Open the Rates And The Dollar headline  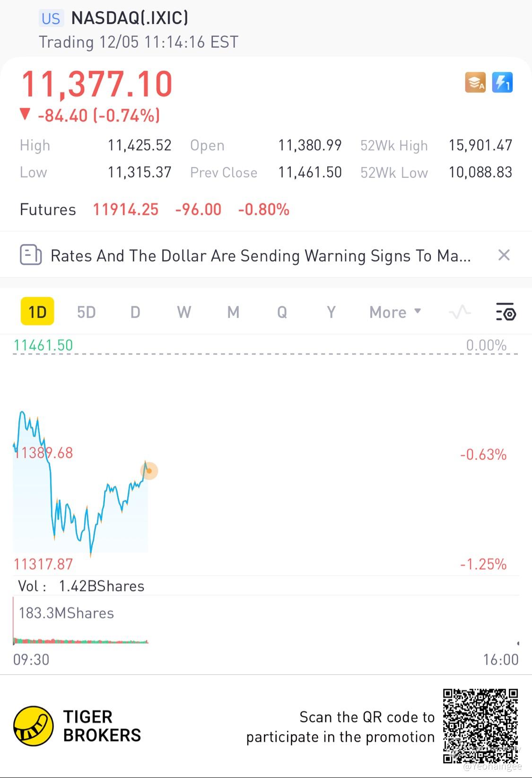[x=260, y=256]
